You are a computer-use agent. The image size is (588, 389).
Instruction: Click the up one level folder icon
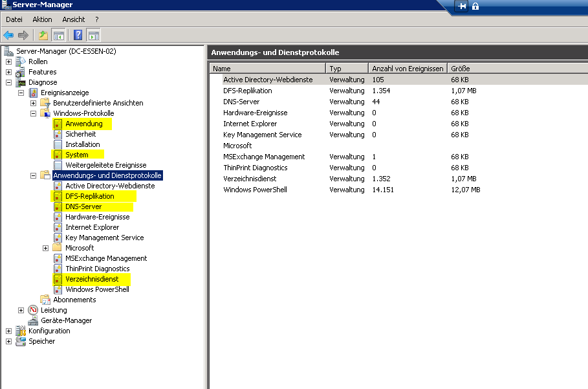pyautogui.click(x=43, y=35)
